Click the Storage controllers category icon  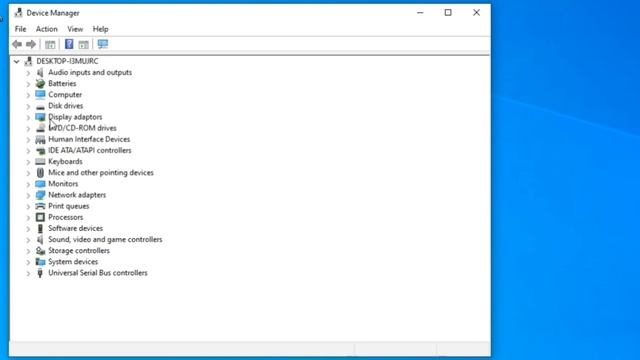click(40, 251)
